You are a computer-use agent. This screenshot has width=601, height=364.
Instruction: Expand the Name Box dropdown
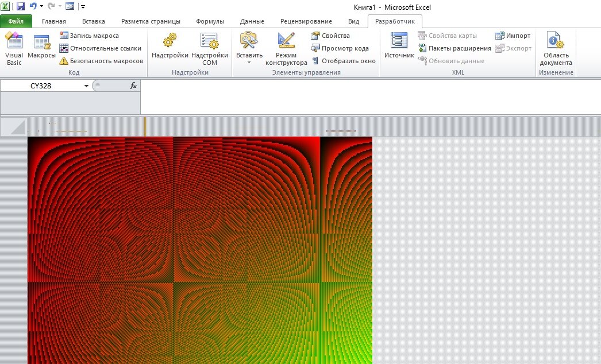(x=86, y=86)
